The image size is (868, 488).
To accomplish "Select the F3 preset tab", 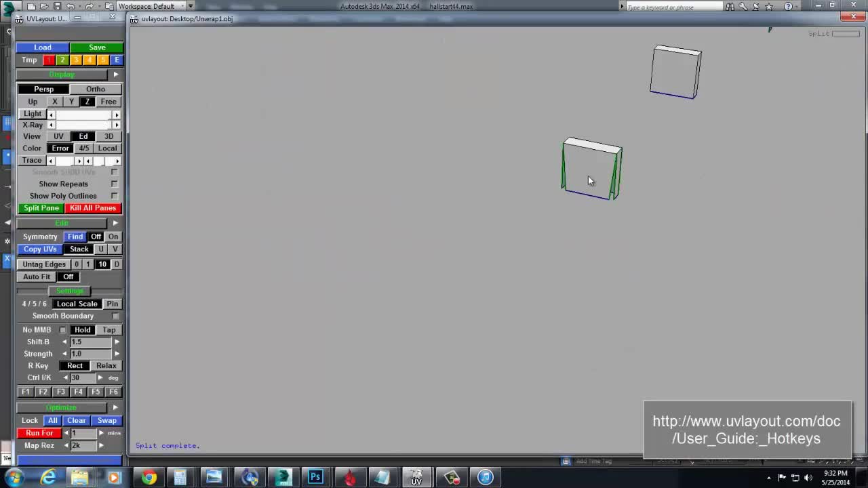I will click(60, 392).
